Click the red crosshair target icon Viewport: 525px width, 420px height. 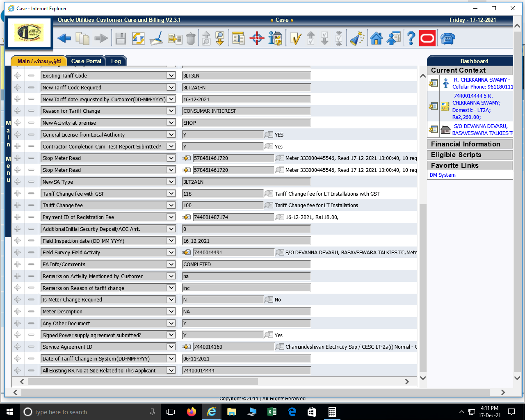point(257,39)
